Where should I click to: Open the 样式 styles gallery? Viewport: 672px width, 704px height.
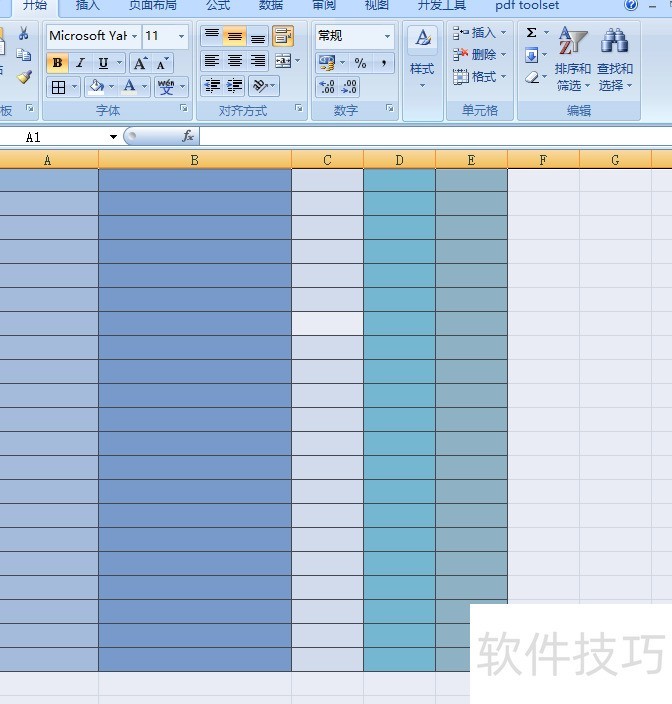pos(422,58)
